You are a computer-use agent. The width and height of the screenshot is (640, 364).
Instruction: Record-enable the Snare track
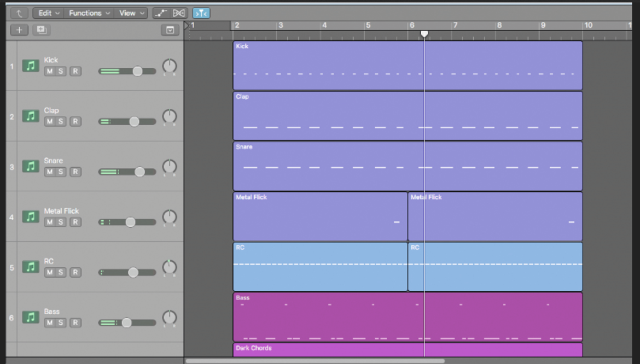[75, 172]
